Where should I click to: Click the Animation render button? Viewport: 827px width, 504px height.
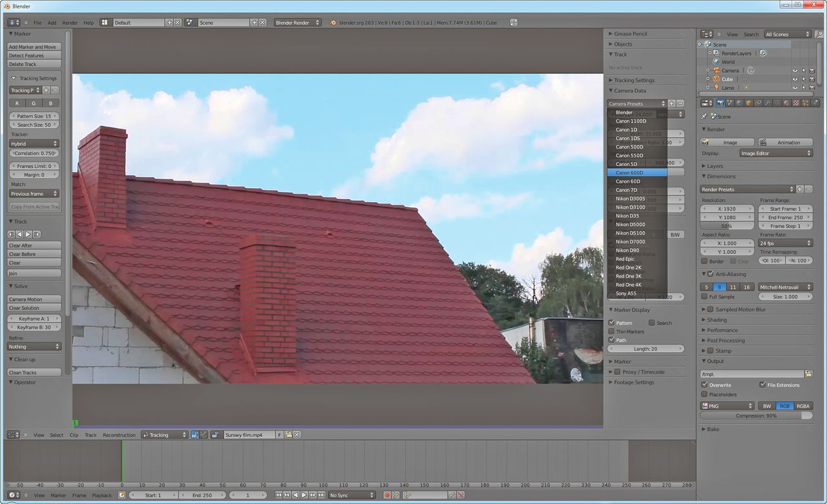click(x=784, y=142)
